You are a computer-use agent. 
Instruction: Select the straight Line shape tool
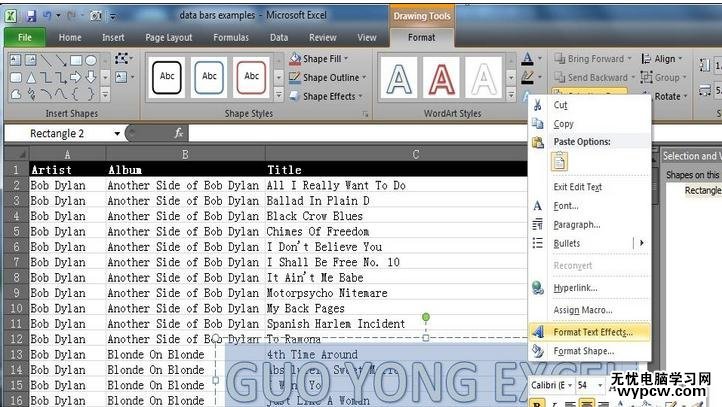click(46, 60)
